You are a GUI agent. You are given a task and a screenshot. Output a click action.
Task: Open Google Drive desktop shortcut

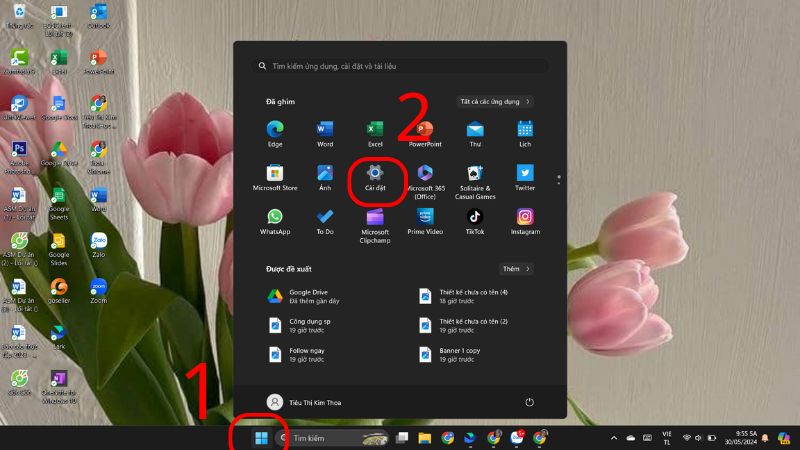pos(59,153)
